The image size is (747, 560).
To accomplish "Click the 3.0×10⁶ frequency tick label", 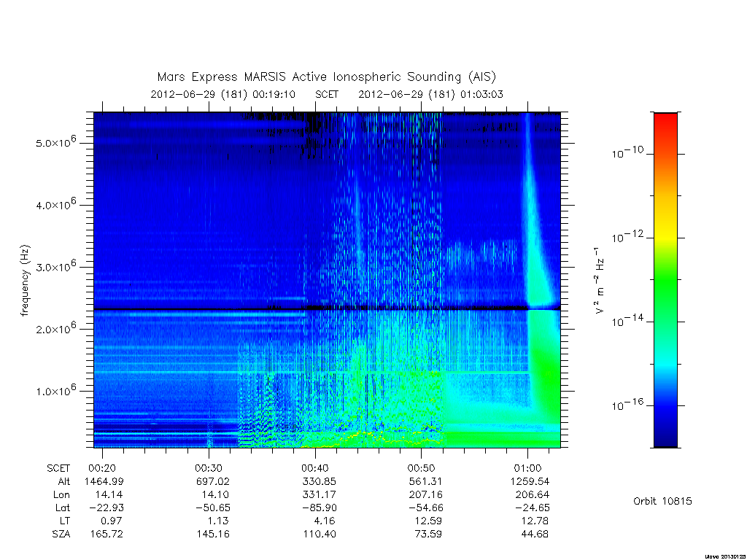I will click(55, 266).
